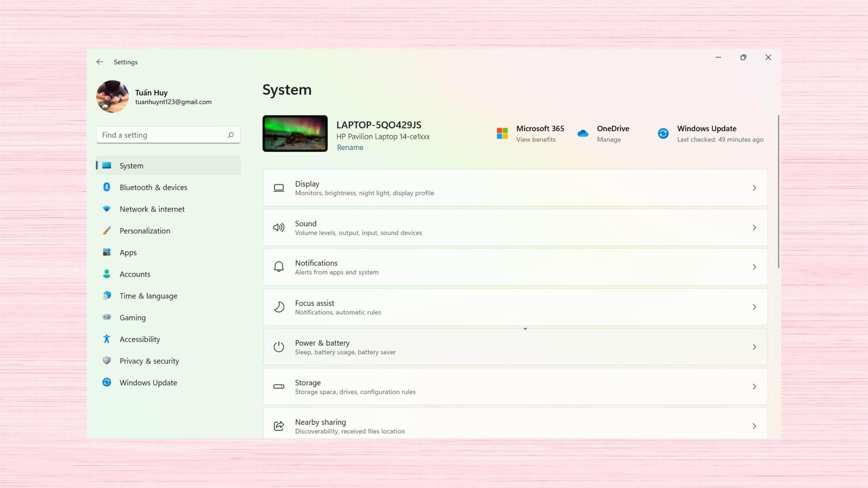Click Find a setting search field
Viewport: 868px width, 488px height.
[x=169, y=134]
